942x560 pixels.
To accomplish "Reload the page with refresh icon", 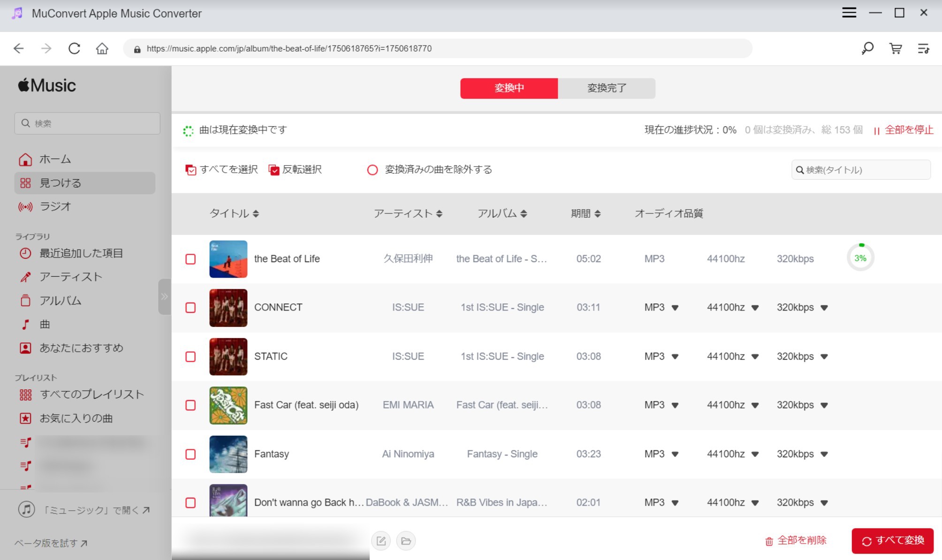I will click(74, 48).
